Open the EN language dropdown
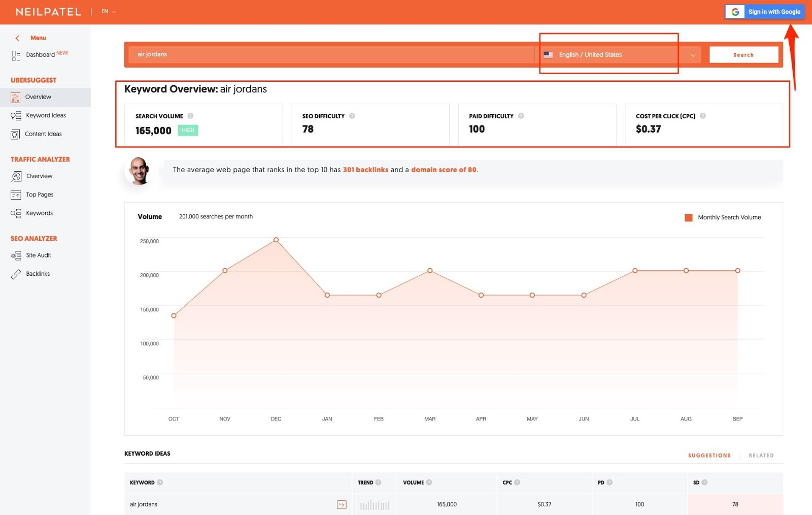The width and height of the screenshot is (812, 515). tap(109, 11)
